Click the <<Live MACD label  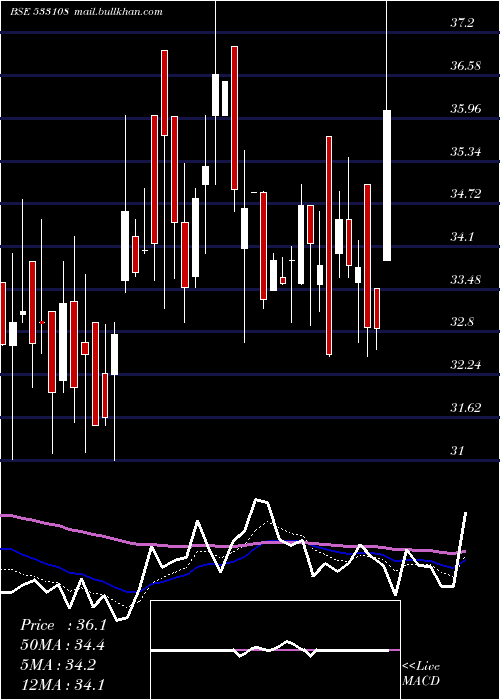pos(421,673)
